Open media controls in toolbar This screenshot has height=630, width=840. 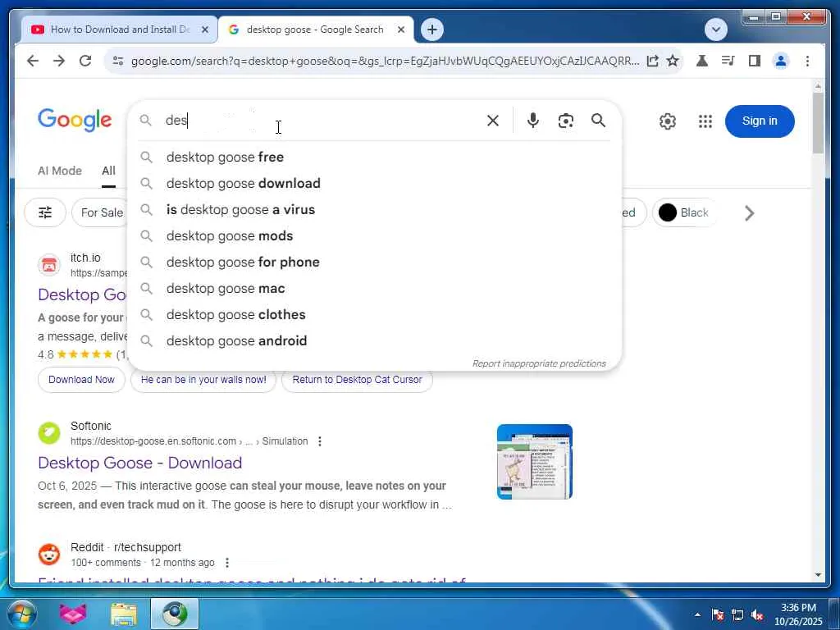[x=728, y=61]
